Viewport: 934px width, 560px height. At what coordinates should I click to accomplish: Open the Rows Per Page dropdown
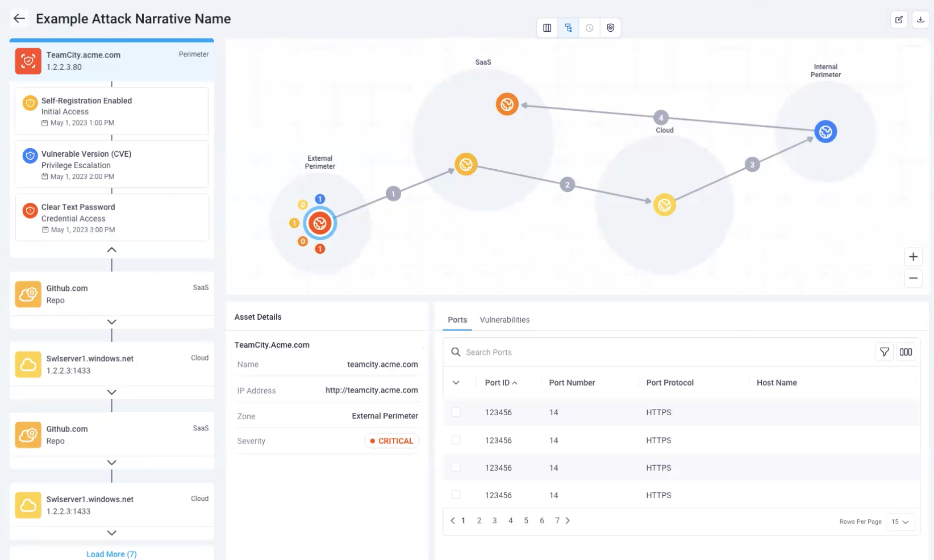[900, 521]
